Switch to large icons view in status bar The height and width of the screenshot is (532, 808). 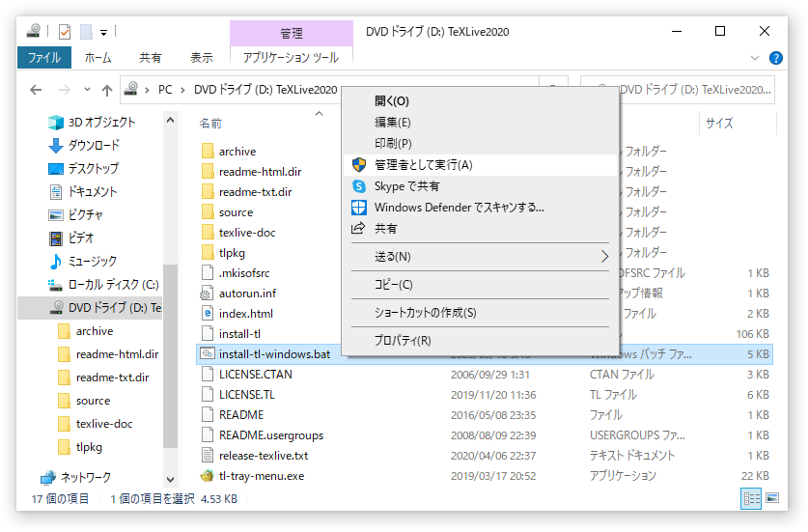point(772,498)
